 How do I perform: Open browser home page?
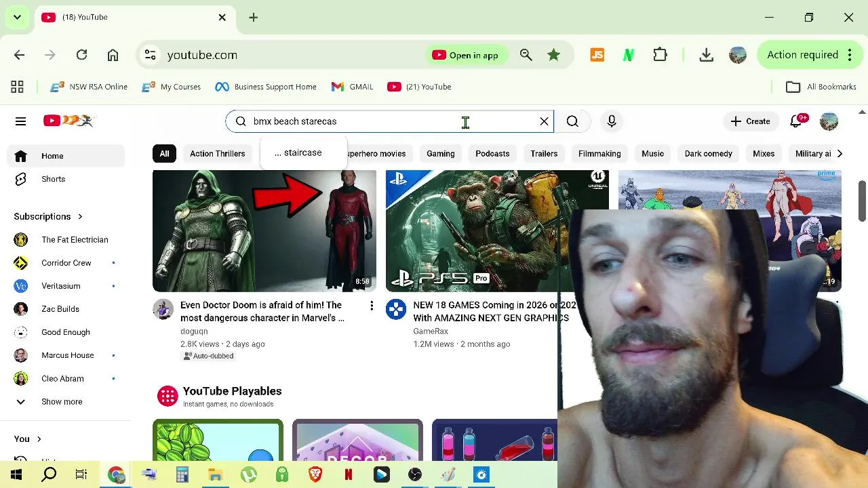pos(113,55)
